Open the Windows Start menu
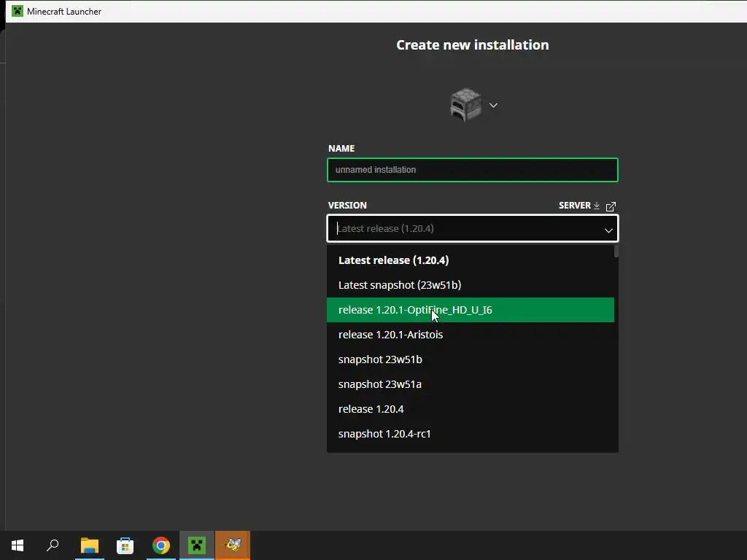Image resolution: width=747 pixels, height=560 pixels. (18, 545)
